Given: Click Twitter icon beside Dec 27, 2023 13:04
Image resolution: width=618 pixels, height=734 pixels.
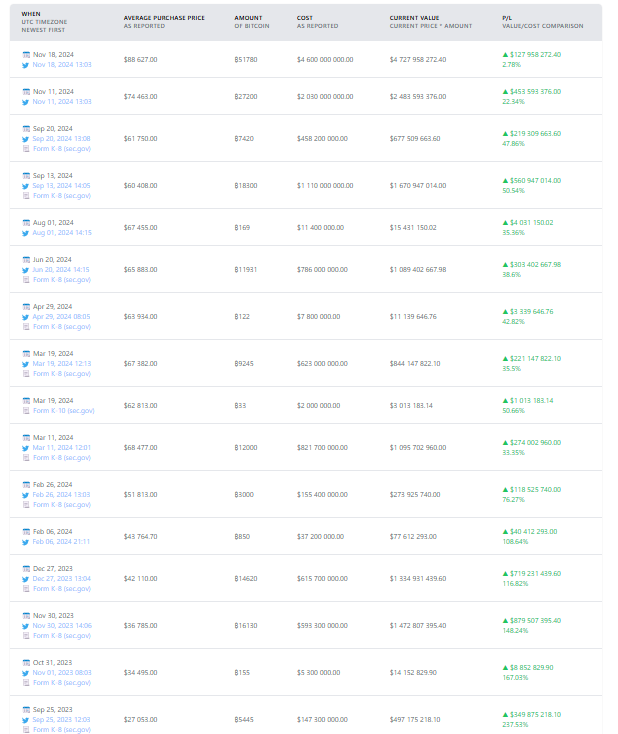Looking at the screenshot, I should coord(26,579).
